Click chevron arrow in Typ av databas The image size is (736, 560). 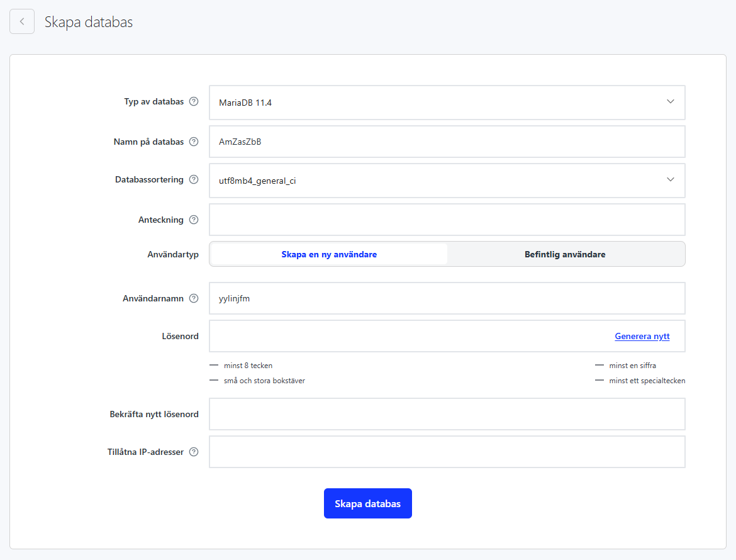[x=670, y=102]
